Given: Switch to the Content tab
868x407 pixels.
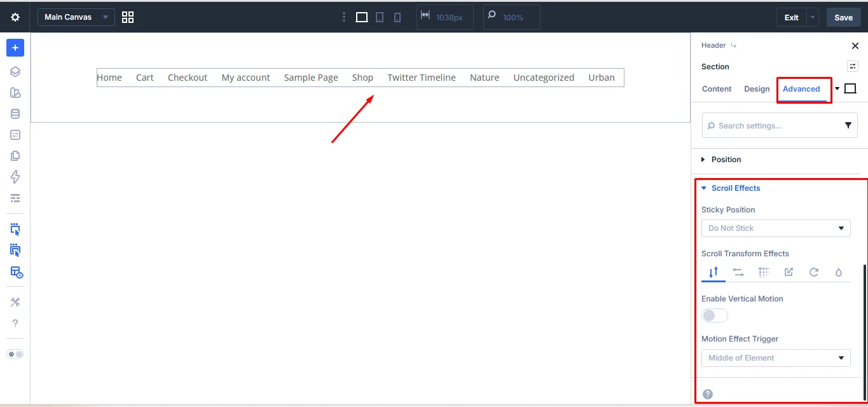Looking at the screenshot, I should coord(717,89).
